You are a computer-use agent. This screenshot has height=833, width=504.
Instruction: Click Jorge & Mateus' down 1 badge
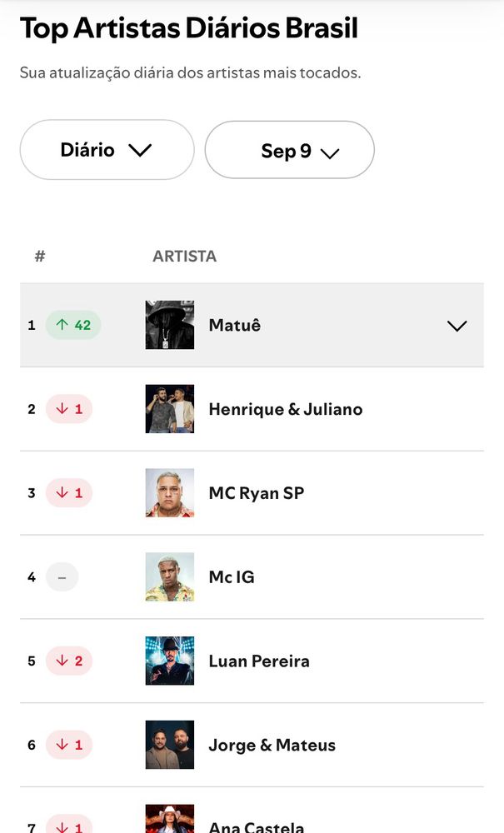(69, 745)
